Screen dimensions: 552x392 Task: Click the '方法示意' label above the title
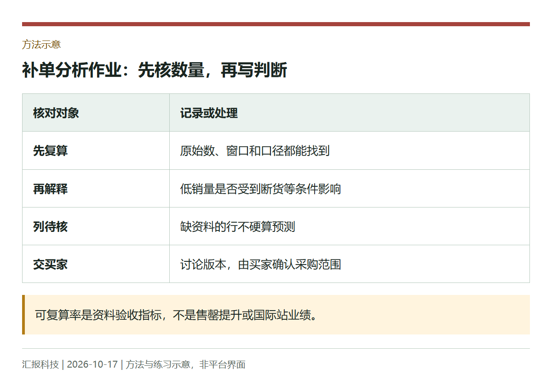click(41, 45)
